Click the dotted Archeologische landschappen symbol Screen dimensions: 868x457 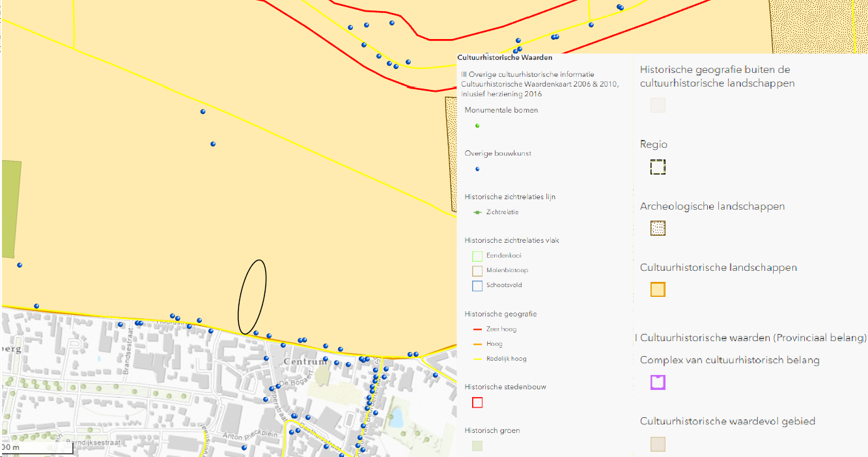pos(658,228)
